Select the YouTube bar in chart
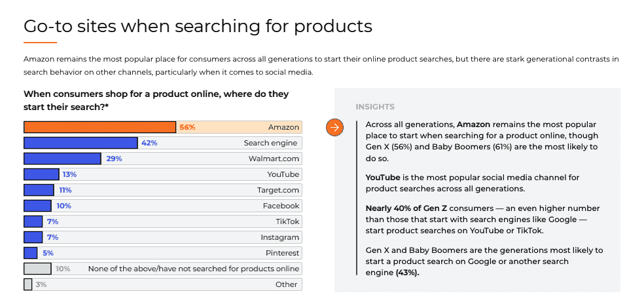This screenshot has width=644, height=306. (41, 174)
